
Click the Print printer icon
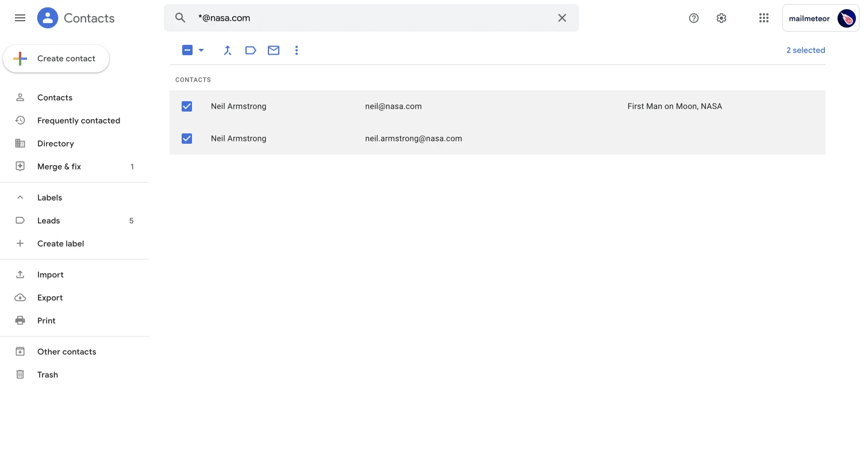point(20,320)
